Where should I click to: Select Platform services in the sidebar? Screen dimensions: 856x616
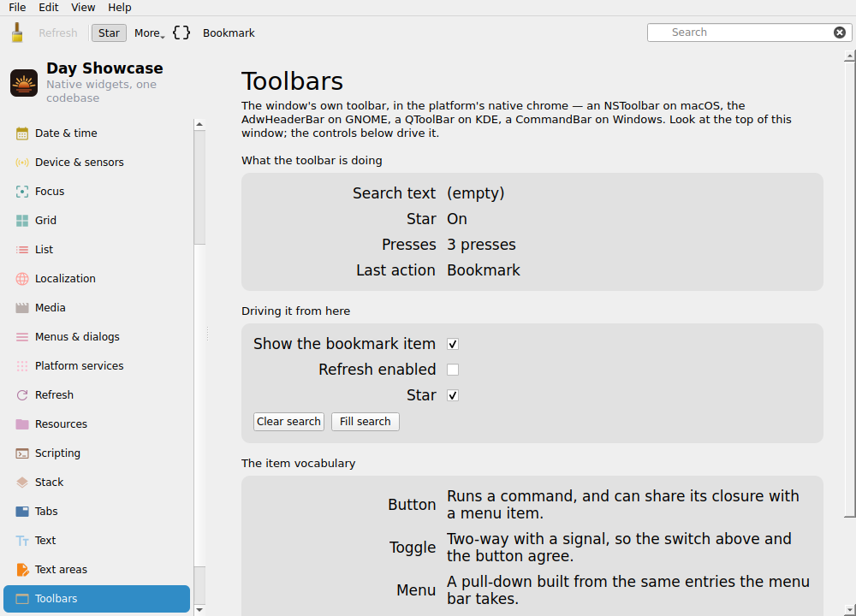click(x=97, y=366)
